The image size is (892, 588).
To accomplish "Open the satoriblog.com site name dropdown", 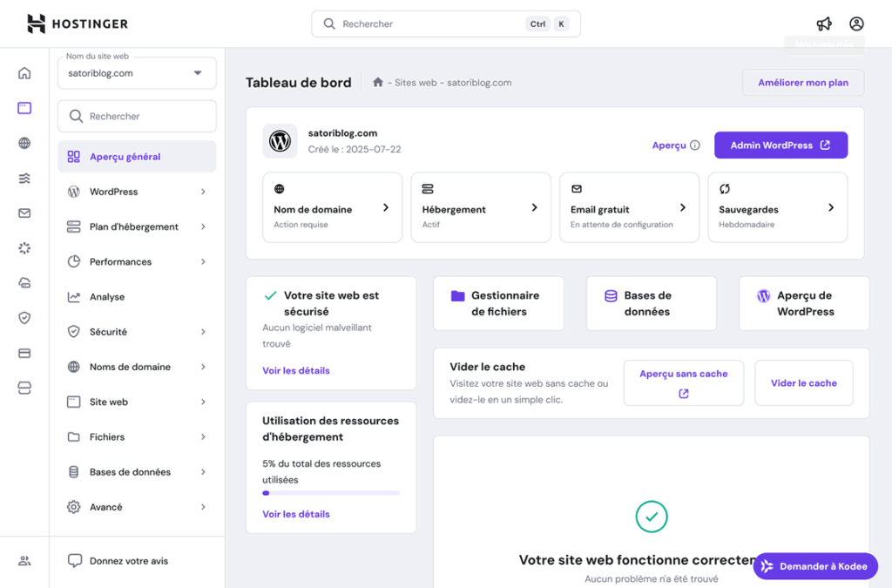I will pyautogui.click(x=137, y=73).
